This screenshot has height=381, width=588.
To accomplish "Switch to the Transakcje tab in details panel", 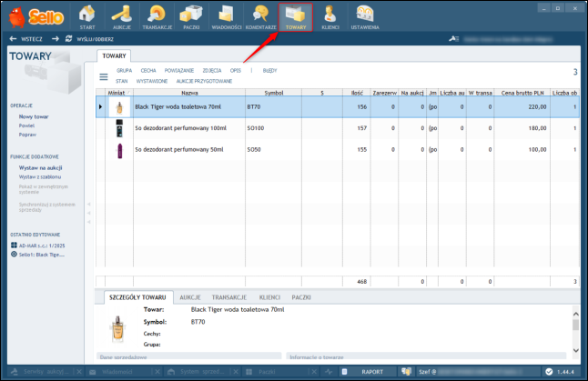I will tap(228, 297).
